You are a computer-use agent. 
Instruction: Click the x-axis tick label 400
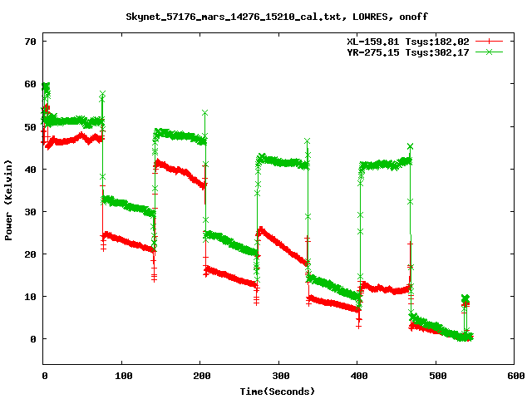click(358, 376)
